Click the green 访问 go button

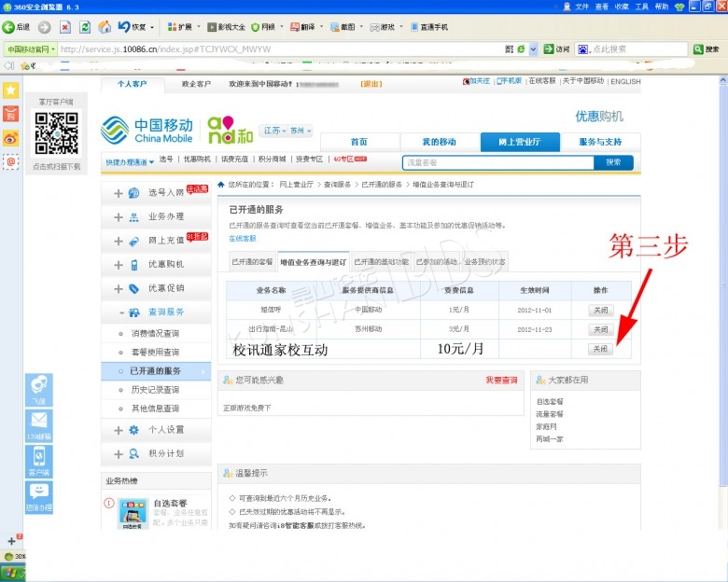coord(556,49)
